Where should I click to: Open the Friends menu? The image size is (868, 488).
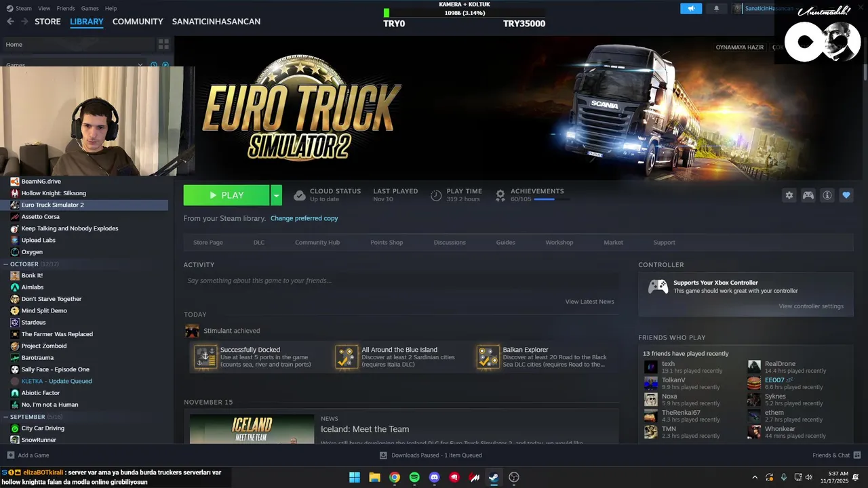coord(66,8)
